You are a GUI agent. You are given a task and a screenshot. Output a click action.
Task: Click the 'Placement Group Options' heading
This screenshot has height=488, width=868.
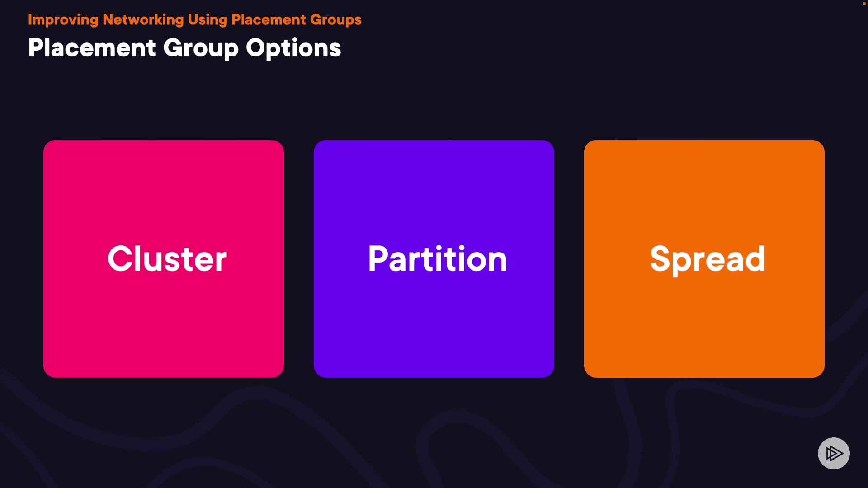184,48
